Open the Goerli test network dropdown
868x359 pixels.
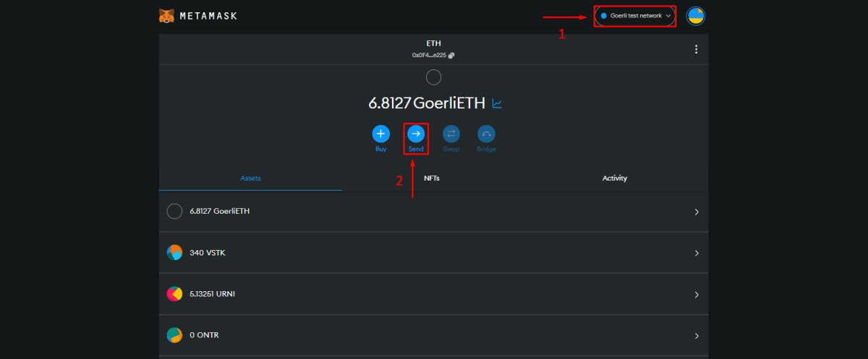tap(635, 15)
